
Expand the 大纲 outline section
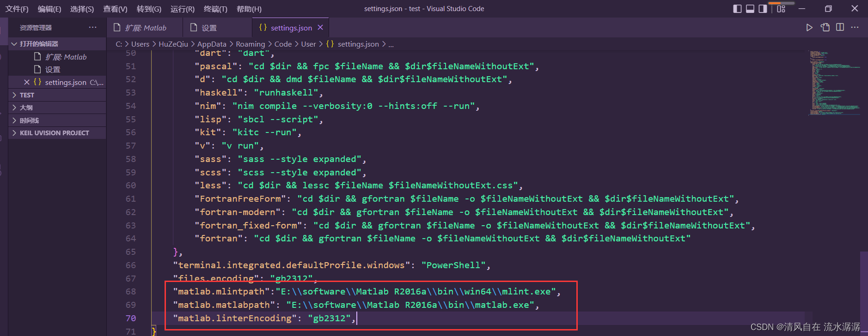[x=26, y=108]
